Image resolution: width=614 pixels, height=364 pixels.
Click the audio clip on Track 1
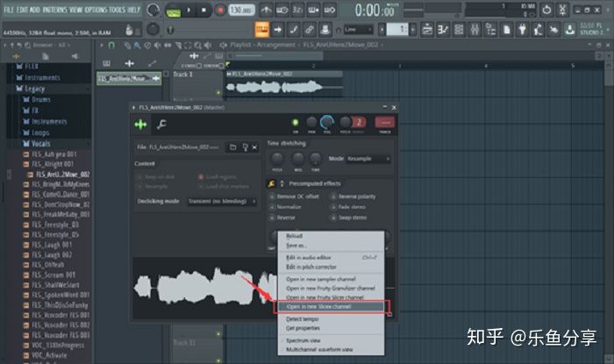[x=283, y=83]
